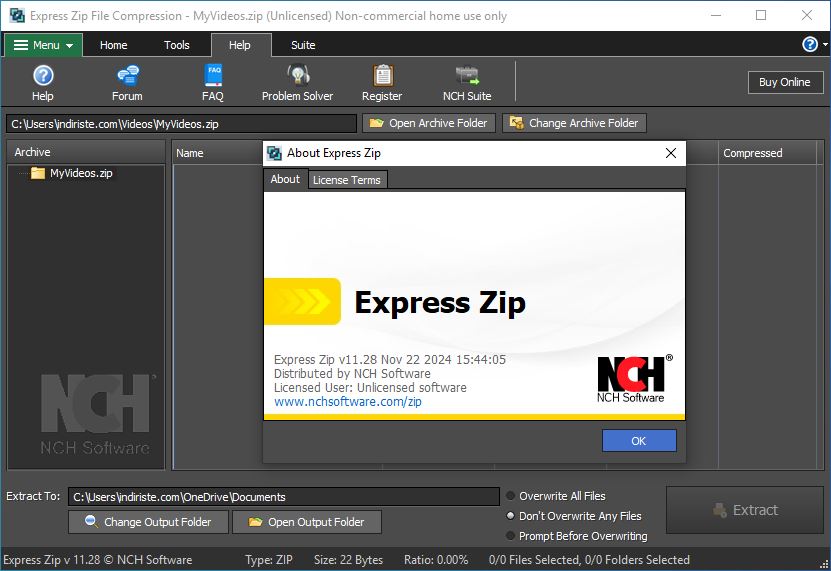Click the About Express Zip dialog icon

[x=274, y=153]
